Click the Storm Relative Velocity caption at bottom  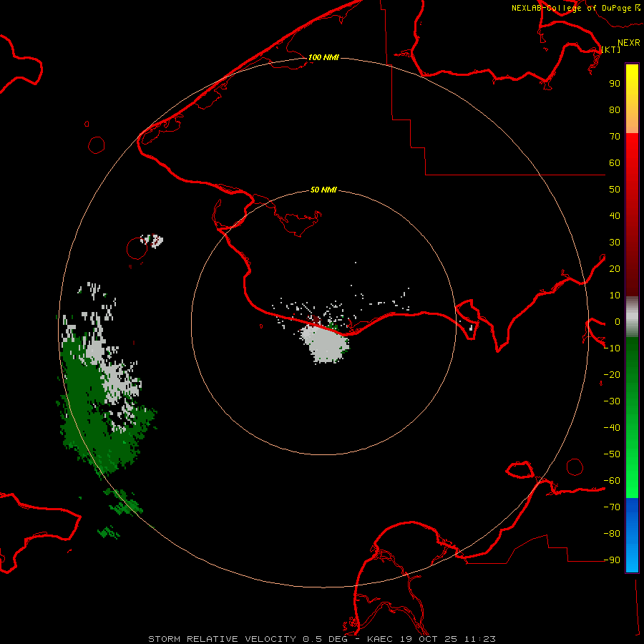point(322,639)
